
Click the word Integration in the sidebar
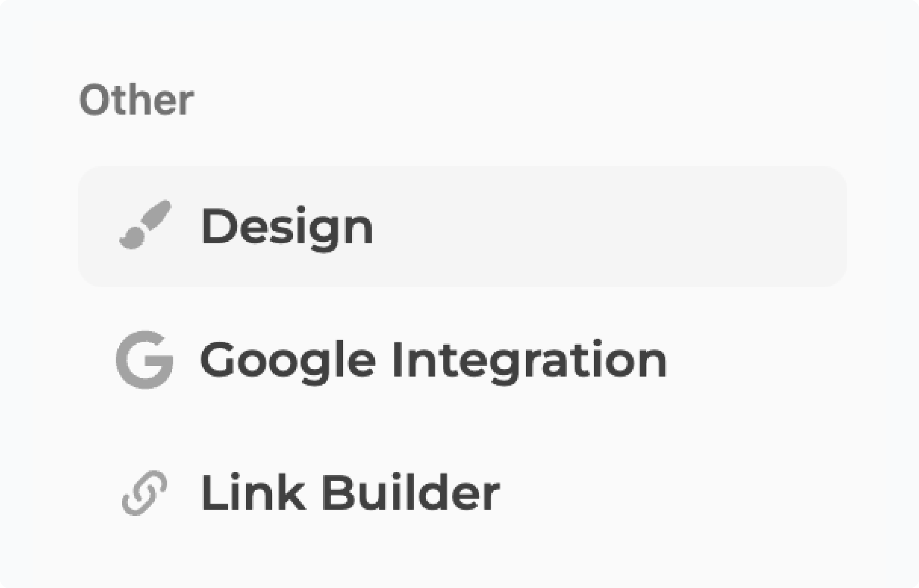[529, 360]
